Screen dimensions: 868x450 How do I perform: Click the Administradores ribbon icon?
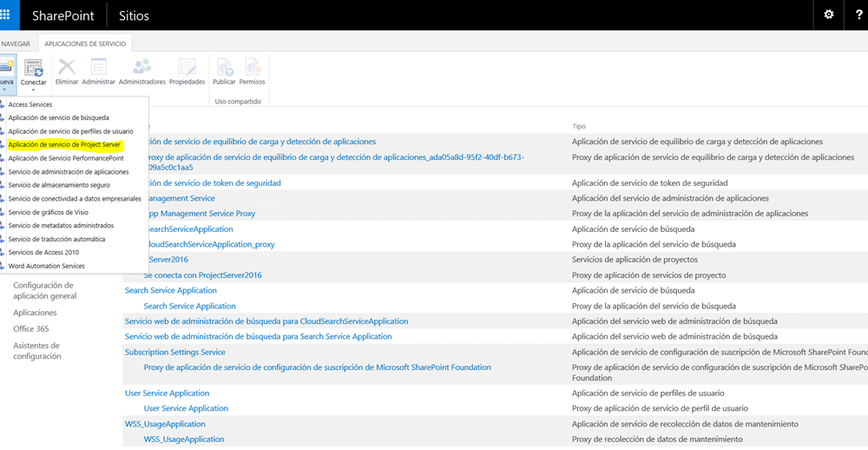tap(142, 68)
